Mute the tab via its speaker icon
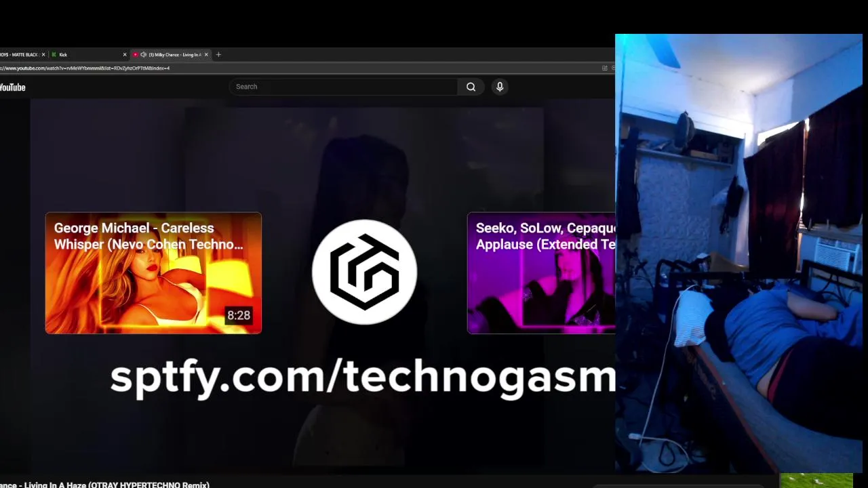The height and width of the screenshot is (488, 868). pyautogui.click(x=143, y=54)
